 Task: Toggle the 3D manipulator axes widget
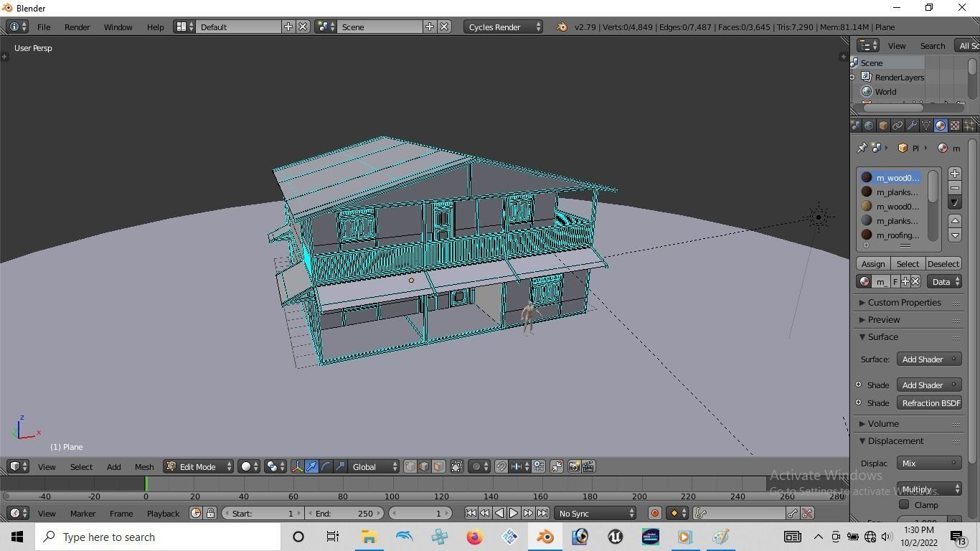pos(298,467)
